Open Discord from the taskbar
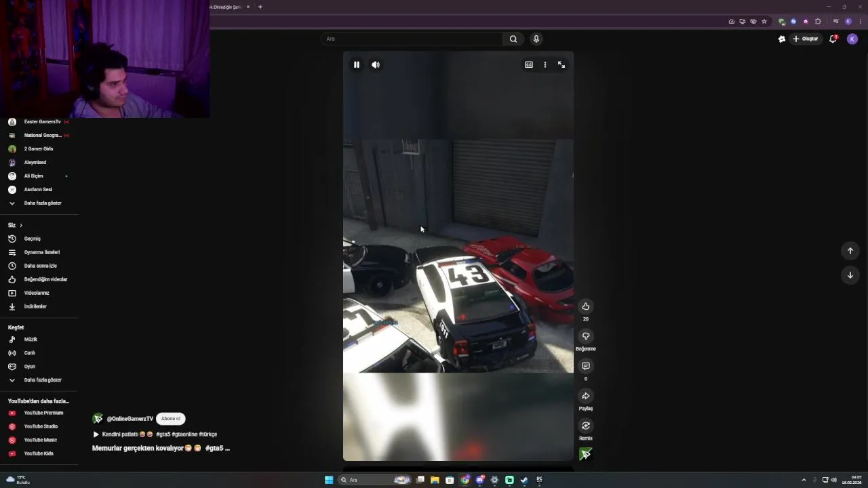This screenshot has height=488, width=868. [x=480, y=480]
